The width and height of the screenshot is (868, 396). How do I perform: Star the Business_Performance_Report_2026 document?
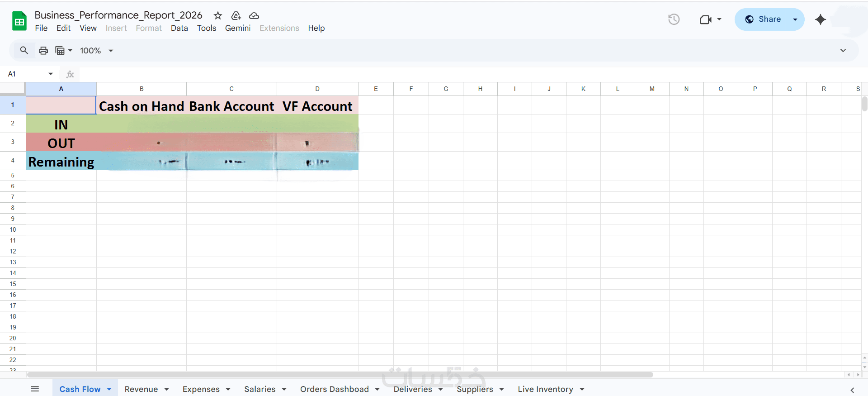pos(218,15)
